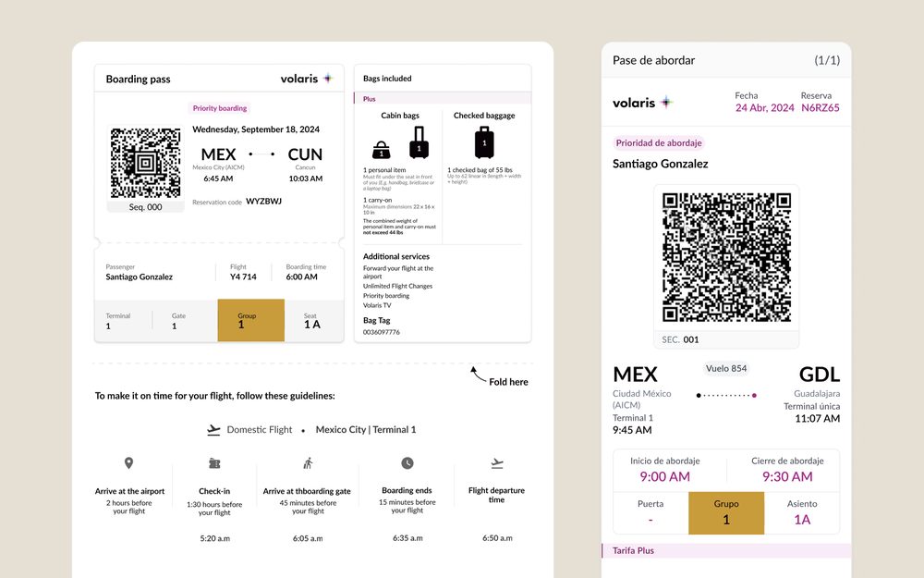The height and width of the screenshot is (578, 924).
Task: Click the Volaris TV additional service
Action: point(377,305)
